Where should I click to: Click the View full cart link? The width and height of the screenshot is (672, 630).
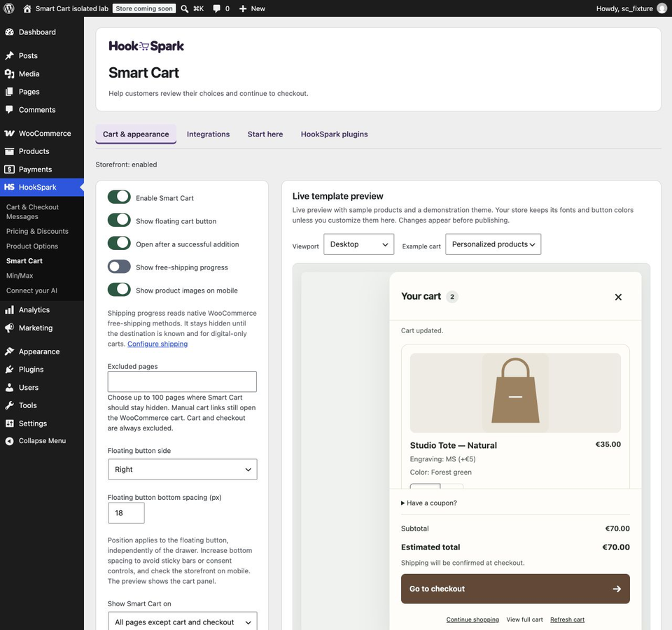[524, 619]
